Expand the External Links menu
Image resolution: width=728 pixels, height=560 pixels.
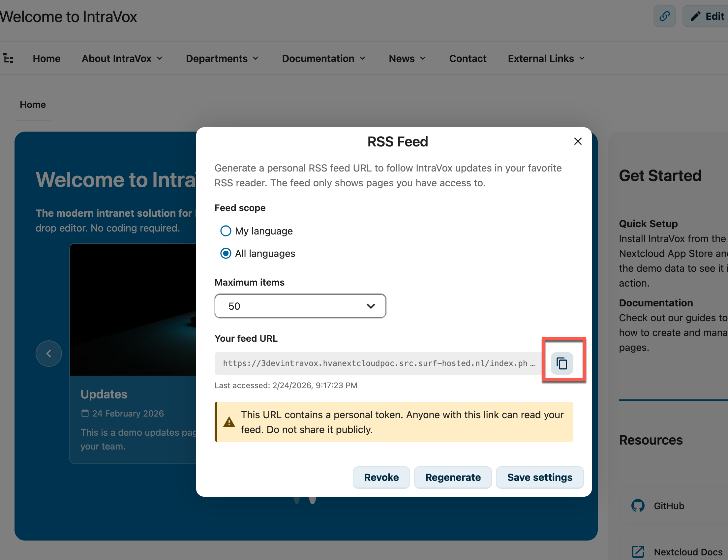[546, 58]
